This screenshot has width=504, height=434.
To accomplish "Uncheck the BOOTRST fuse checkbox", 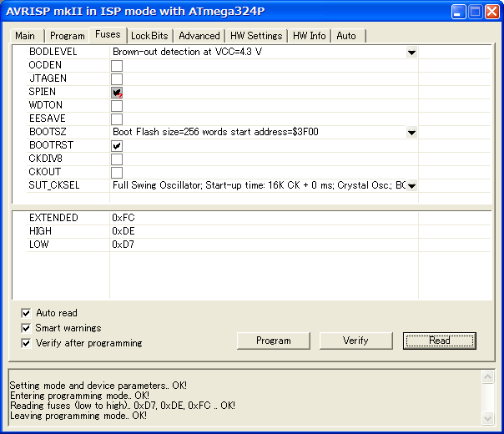I will pos(117,146).
